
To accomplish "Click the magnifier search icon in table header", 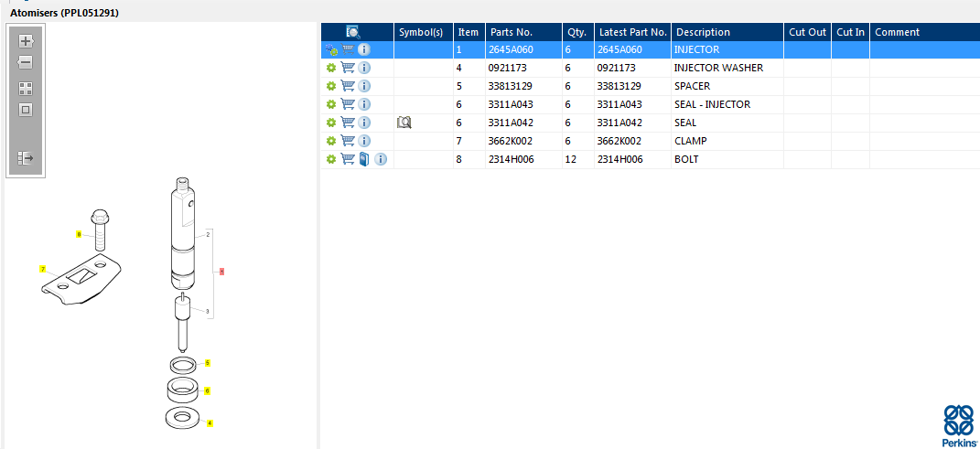I will click(353, 32).
